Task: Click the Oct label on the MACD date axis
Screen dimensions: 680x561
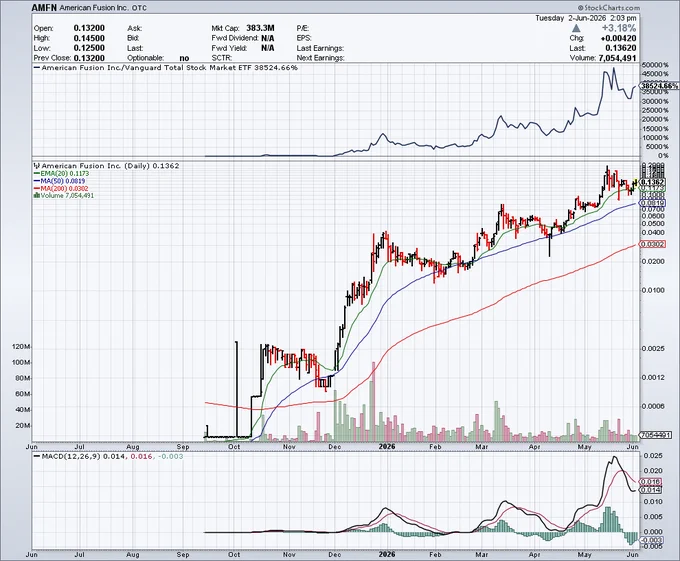Action: coord(234,554)
